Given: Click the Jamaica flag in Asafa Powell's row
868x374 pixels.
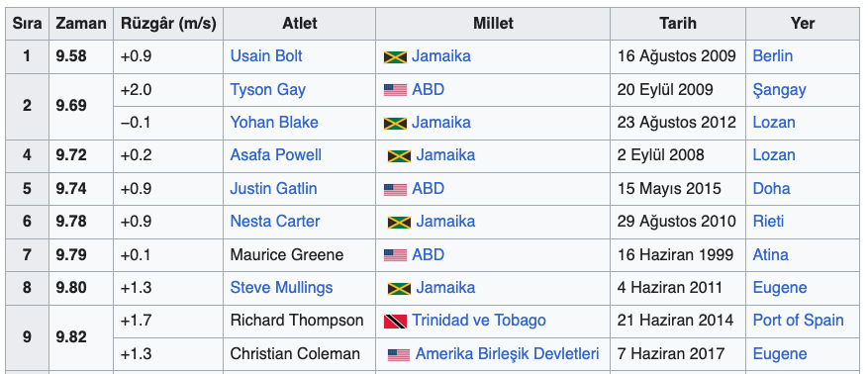Looking at the screenshot, I should coord(399,156).
